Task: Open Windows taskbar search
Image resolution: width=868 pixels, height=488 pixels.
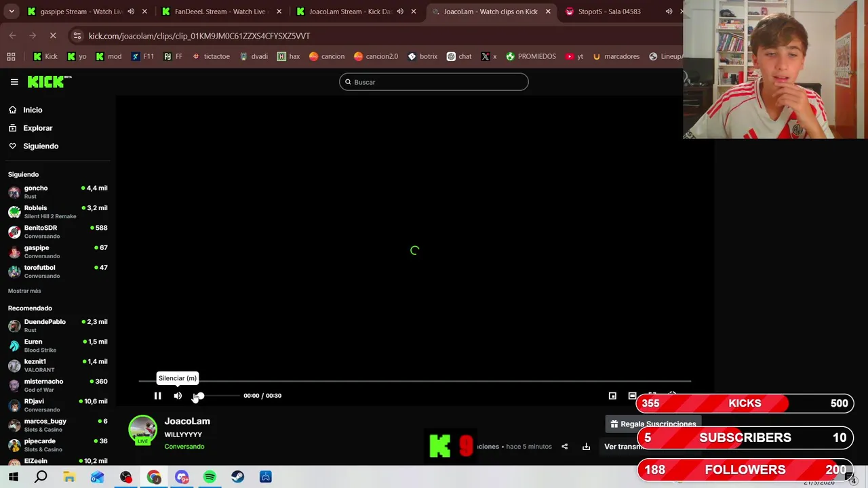Action: 41,477
